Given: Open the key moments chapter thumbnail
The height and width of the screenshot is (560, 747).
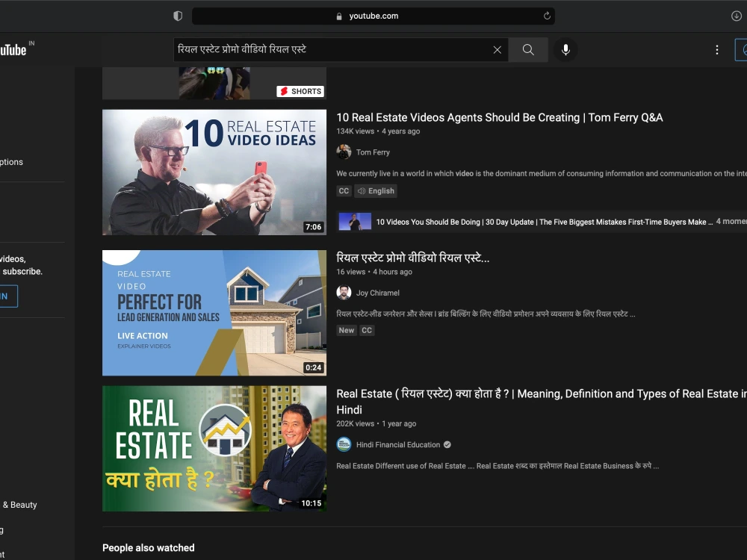Looking at the screenshot, I should point(354,222).
